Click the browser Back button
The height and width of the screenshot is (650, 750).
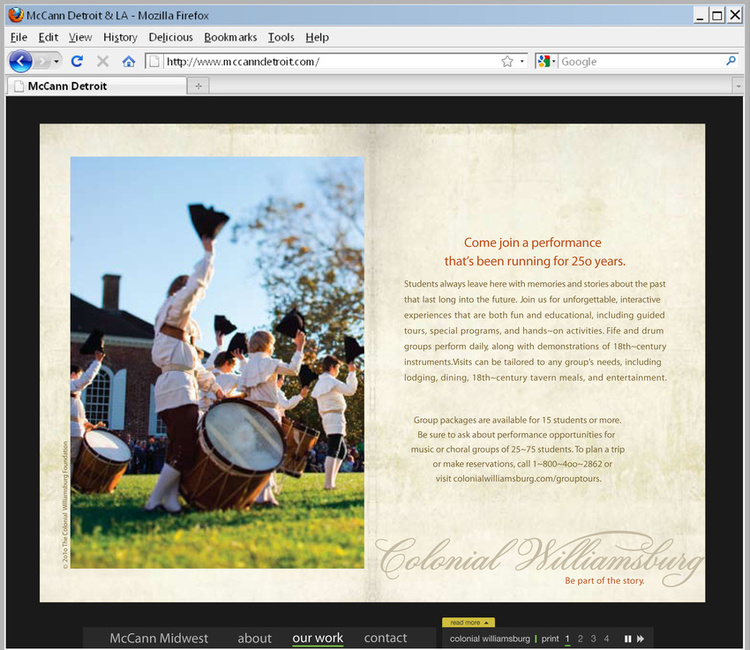tap(21, 61)
